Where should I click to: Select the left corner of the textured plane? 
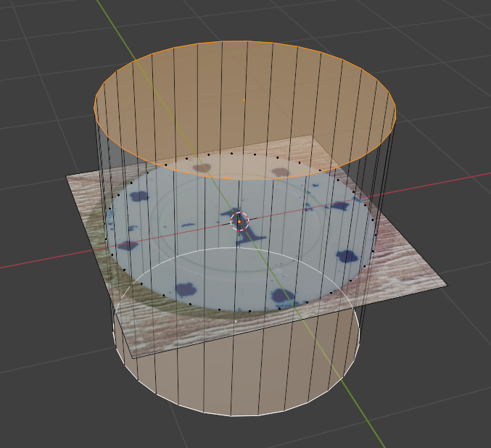pos(67,176)
